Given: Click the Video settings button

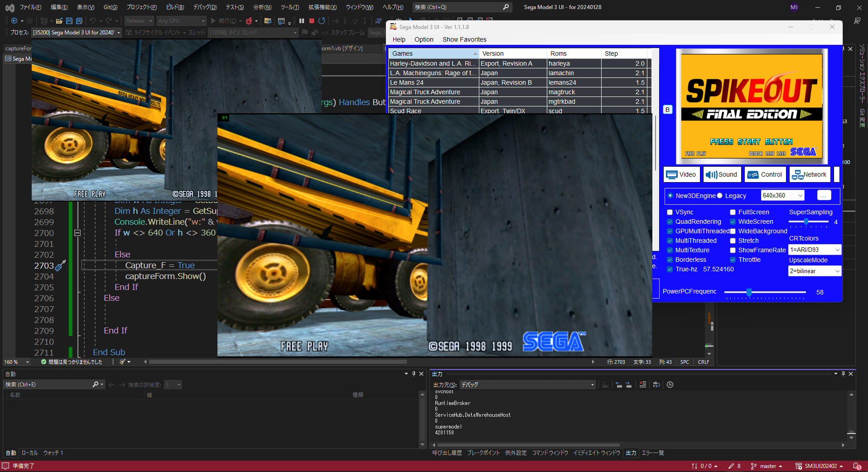Looking at the screenshot, I should [681, 174].
